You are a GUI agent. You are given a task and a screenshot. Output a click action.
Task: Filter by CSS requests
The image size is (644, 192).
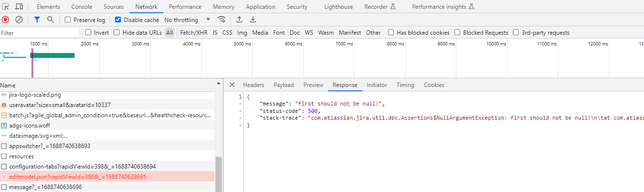point(227,33)
